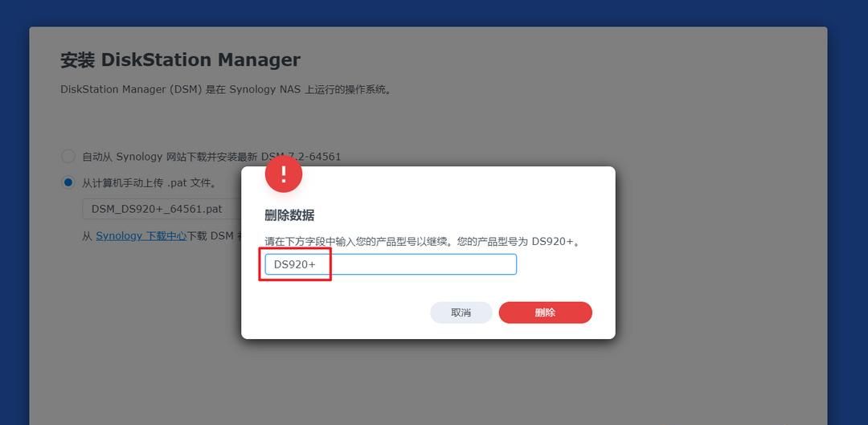
Task: Click the dialog instruction text about product model
Action: tap(423, 242)
